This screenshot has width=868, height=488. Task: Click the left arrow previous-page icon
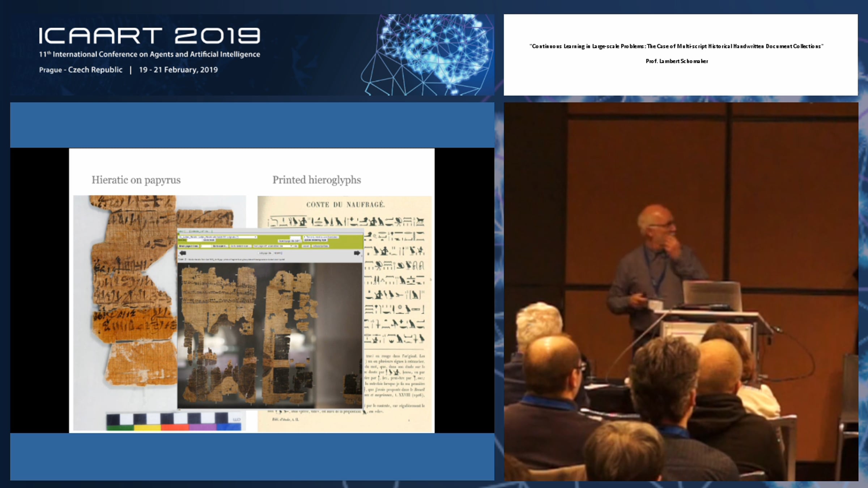pyautogui.click(x=183, y=253)
